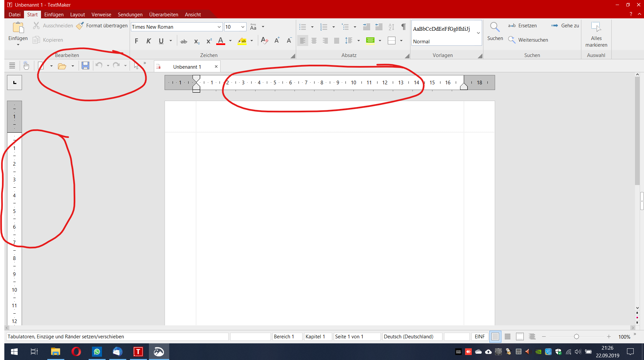Click the Bold formatting icon

tap(137, 41)
